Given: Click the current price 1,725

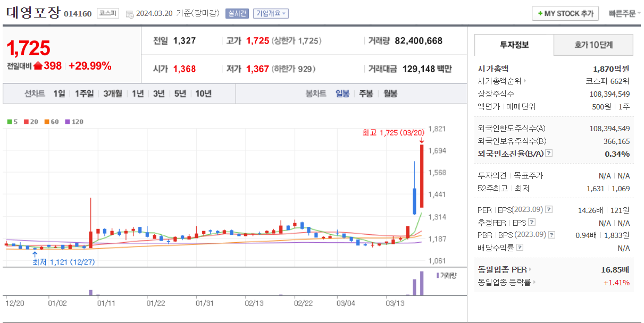Looking at the screenshot, I should pos(28,48).
